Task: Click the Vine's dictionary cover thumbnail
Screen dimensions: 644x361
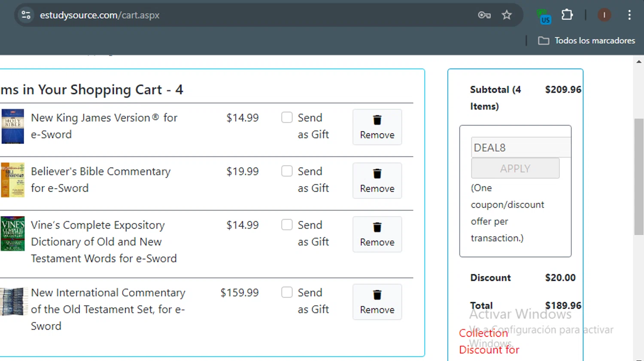Action: click(12, 233)
